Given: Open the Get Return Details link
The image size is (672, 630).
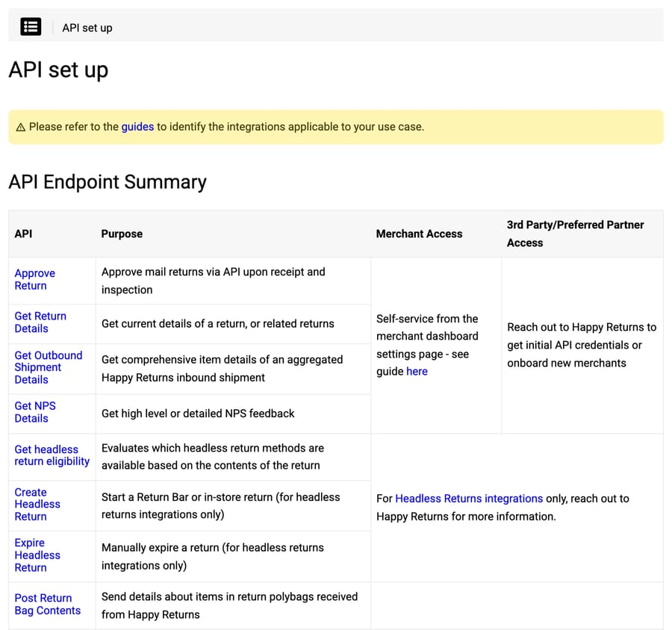Looking at the screenshot, I should click(x=40, y=322).
